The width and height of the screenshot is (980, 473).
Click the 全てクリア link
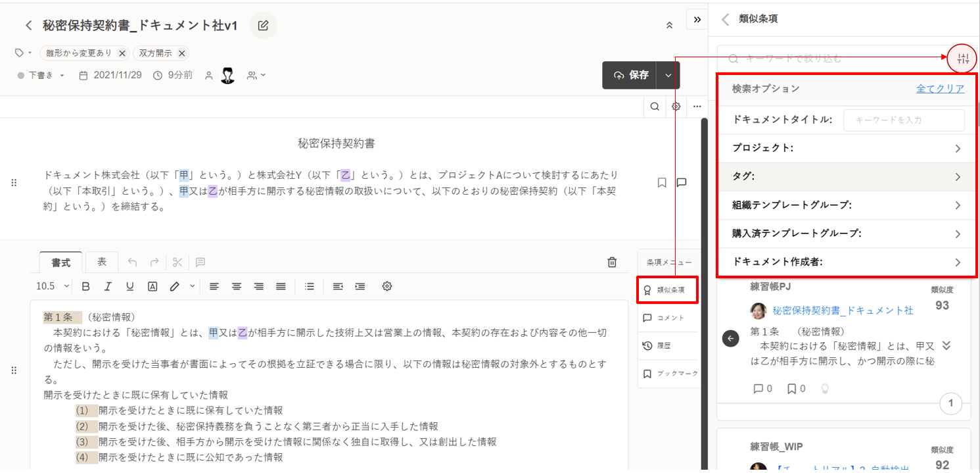[x=940, y=89]
